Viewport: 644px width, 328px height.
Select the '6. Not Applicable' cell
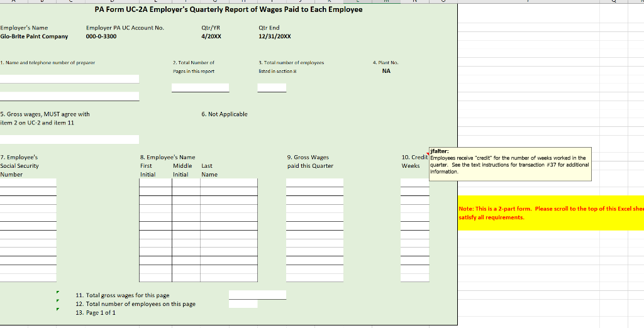[x=225, y=114]
